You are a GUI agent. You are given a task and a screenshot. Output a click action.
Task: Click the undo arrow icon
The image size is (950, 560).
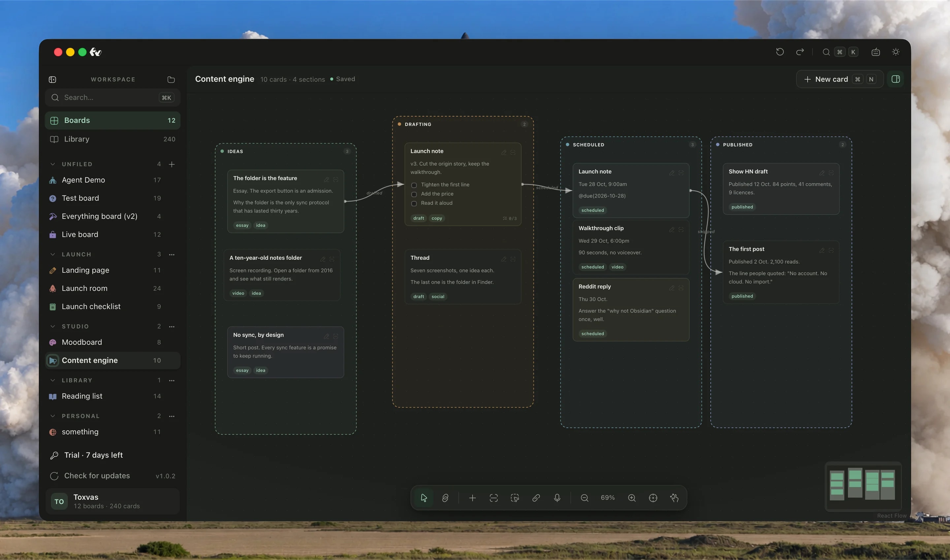click(x=780, y=52)
